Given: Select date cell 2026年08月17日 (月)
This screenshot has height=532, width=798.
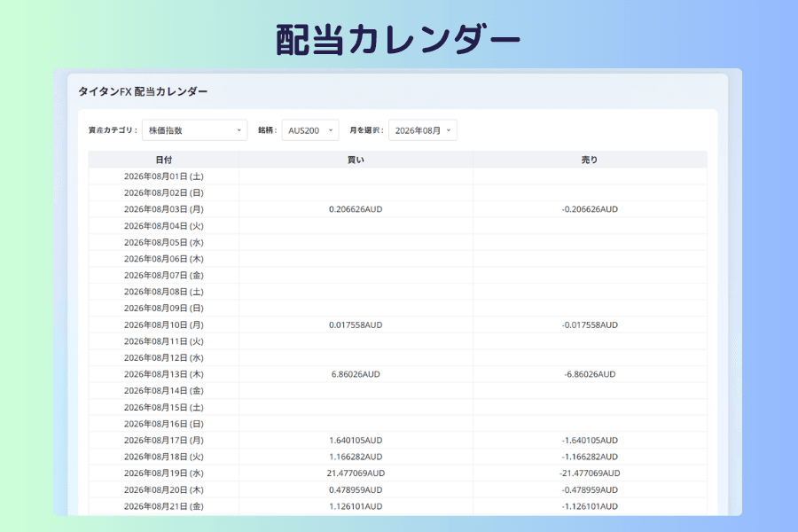Looking at the screenshot, I should [164, 441].
